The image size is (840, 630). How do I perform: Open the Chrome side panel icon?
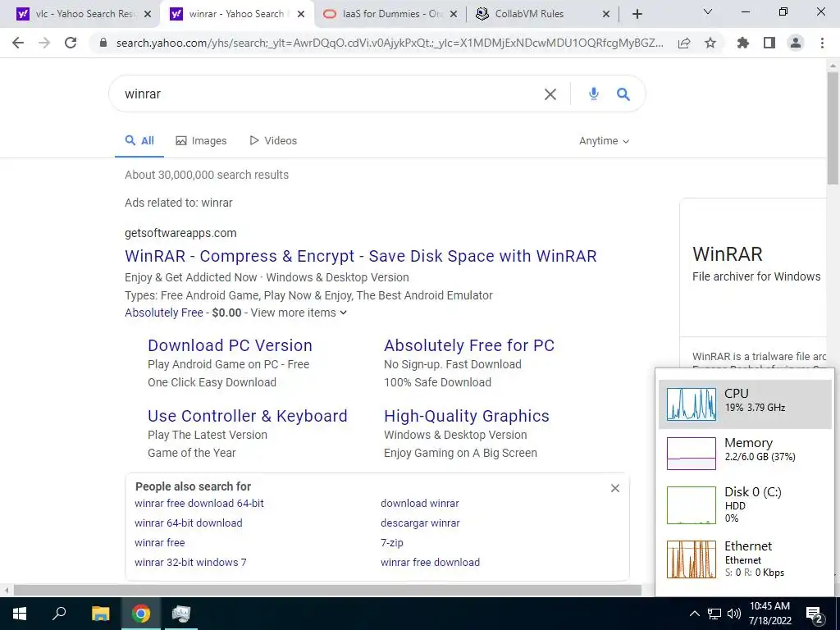click(x=769, y=43)
